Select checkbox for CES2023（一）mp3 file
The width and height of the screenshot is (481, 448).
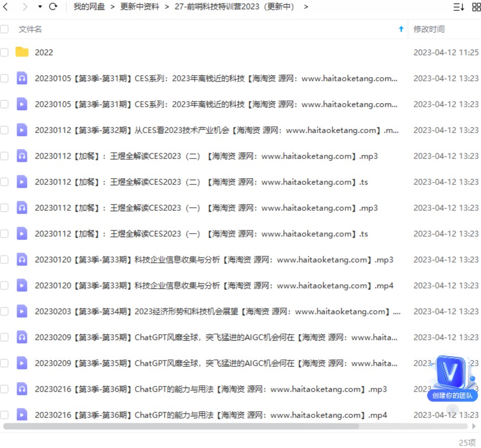point(4,208)
